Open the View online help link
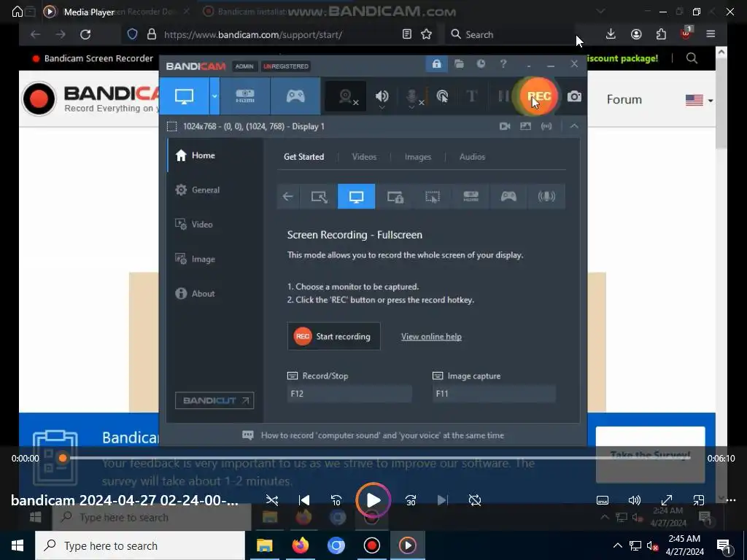This screenshot has height=560, width=747. pyautogui.click(x=431, y=337)
